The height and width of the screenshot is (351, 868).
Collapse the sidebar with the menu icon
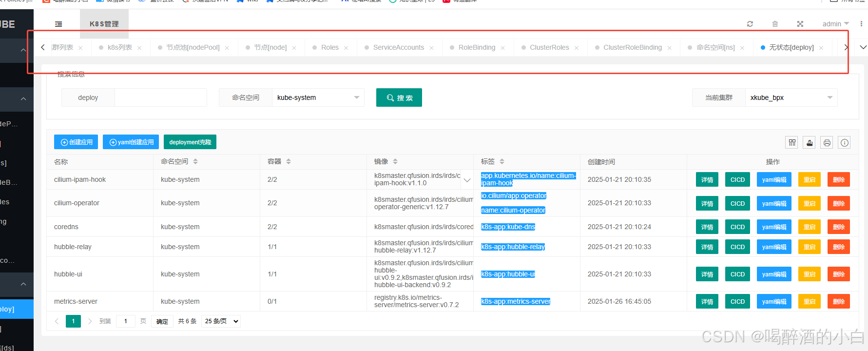pyautogui.click(x=58, y=24)
